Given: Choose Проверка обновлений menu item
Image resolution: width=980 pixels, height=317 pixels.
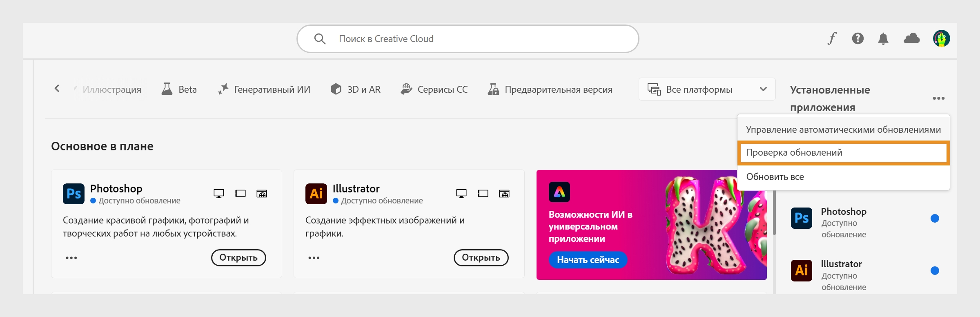Looking at the screenshot, I should click(844, 153).
